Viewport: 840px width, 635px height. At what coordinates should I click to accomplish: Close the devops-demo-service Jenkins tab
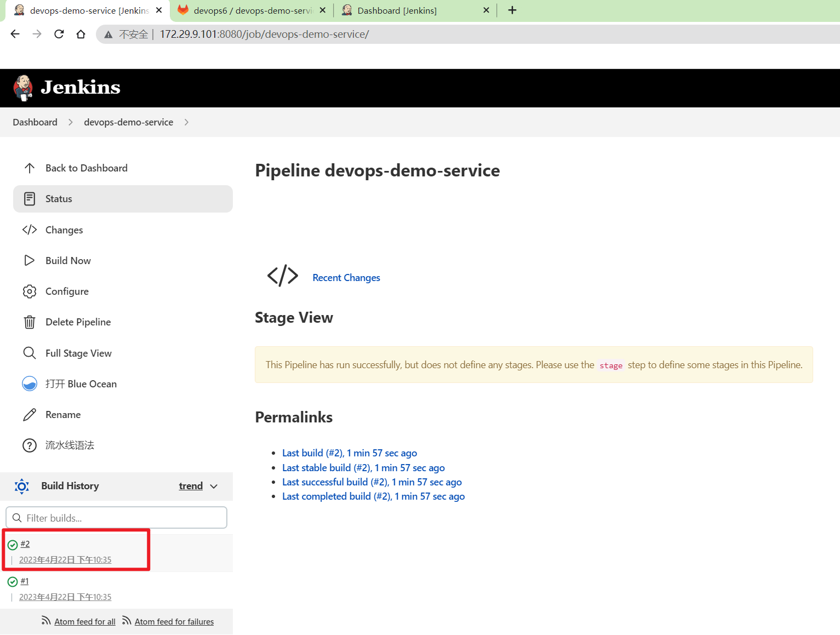[x=159, y=10]
